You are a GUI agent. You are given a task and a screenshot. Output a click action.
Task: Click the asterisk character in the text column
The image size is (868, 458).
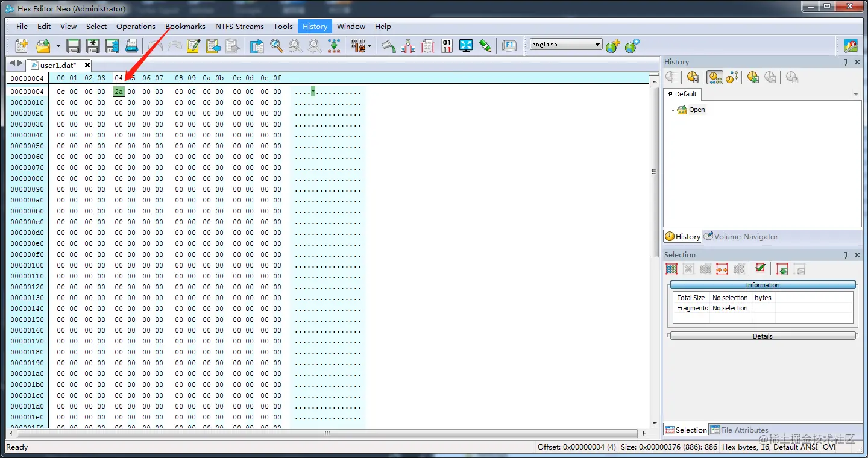pos(313,92)
